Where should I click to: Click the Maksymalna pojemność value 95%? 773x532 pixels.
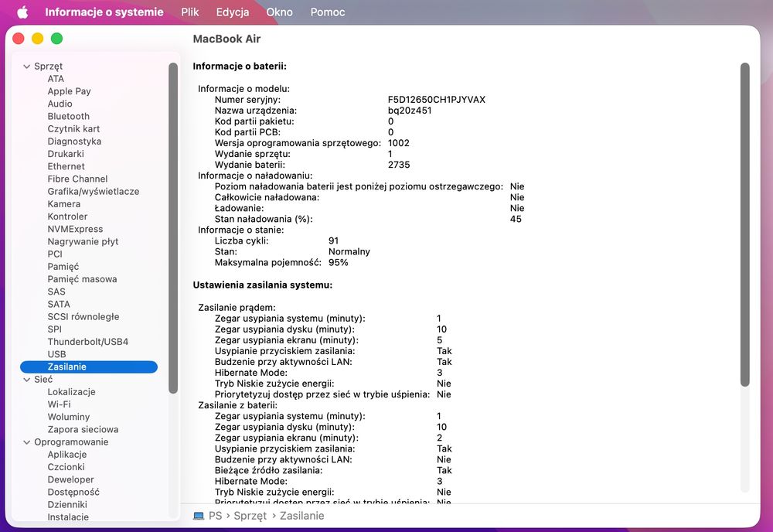(x=339, y=262)
